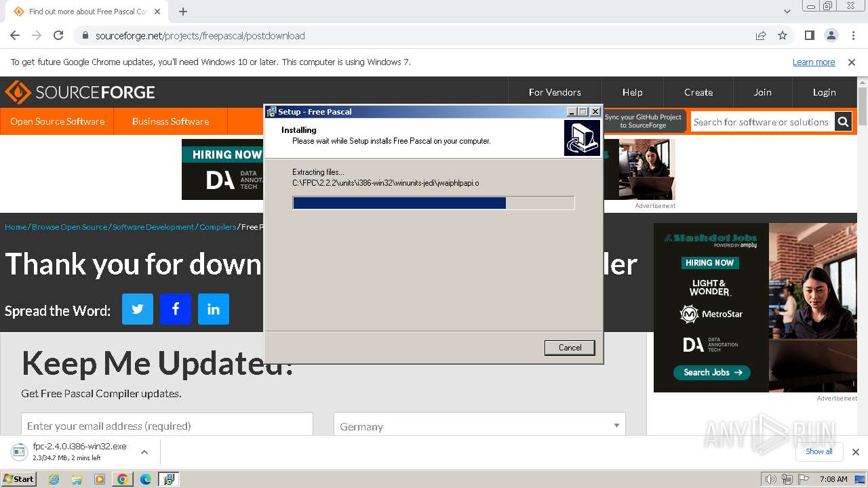Click the site lock icon in address bar
The width and height of the screenshot is (868, 488).
click(x=85, y=35)
